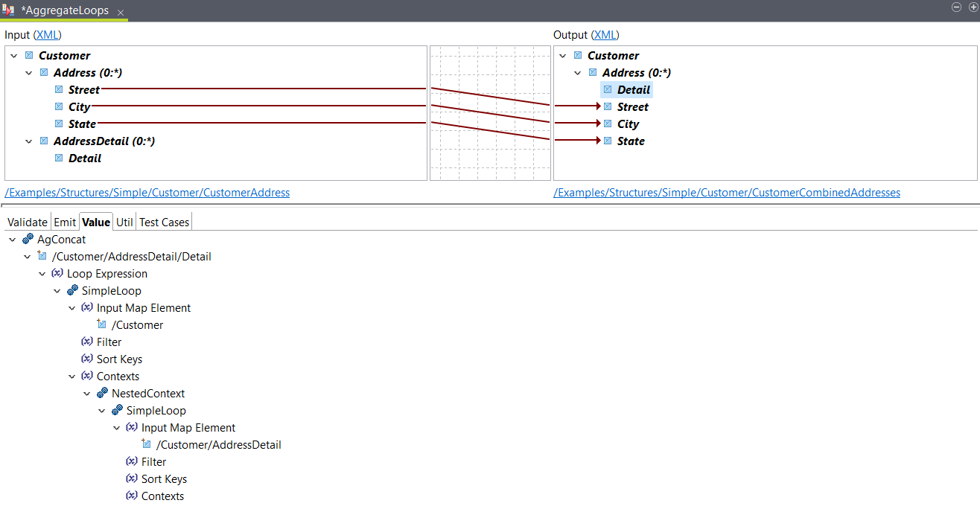Viewport: 980px width, 506px height.
Task: Click the NestedContext function icon
Action: pos(102,394)
